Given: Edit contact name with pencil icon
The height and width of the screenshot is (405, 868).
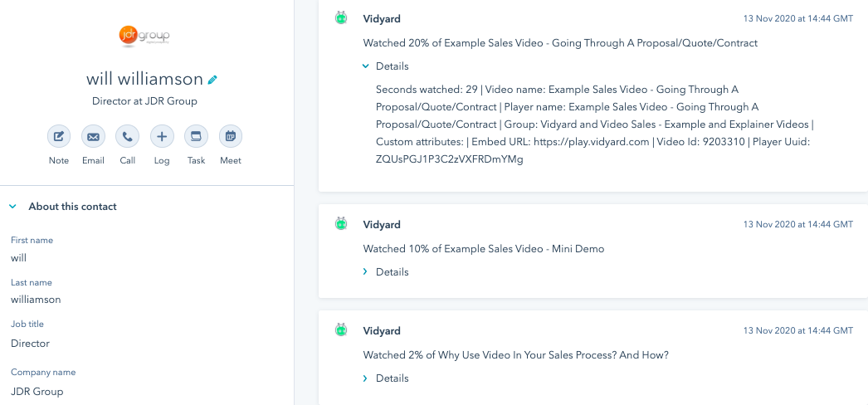Looking at the screenshot, I should 212,80.
